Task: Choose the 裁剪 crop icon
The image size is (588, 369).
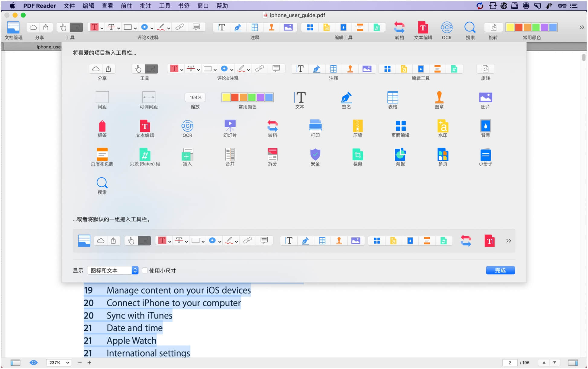Action: (358, 154)
